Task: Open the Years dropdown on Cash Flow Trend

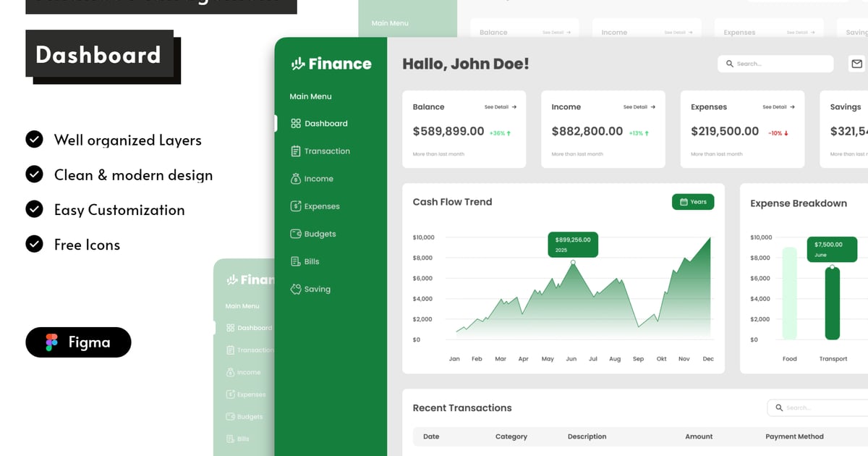Action: [693, 202]
